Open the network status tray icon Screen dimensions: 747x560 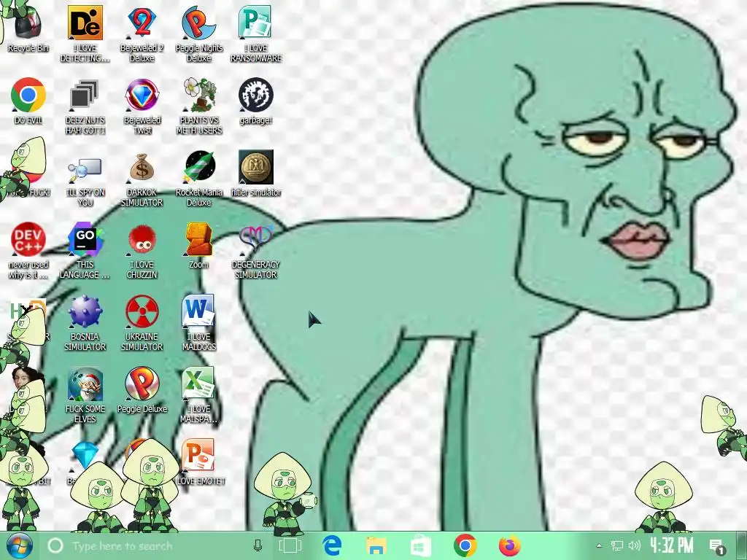click(x=617, y=545)
